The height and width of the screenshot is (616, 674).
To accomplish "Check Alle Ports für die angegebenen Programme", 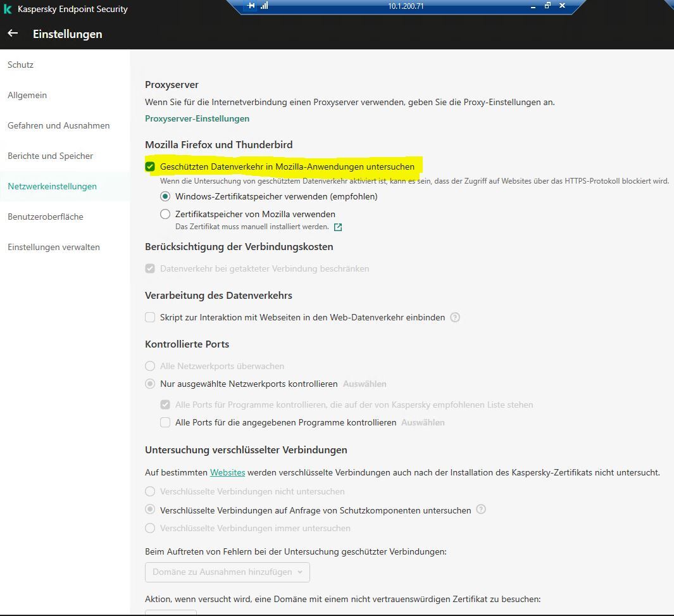I will 165,422.
